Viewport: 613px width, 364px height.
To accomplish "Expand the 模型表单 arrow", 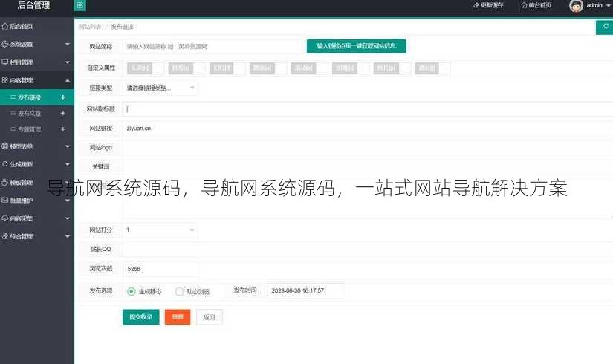I will click(67, 146).
